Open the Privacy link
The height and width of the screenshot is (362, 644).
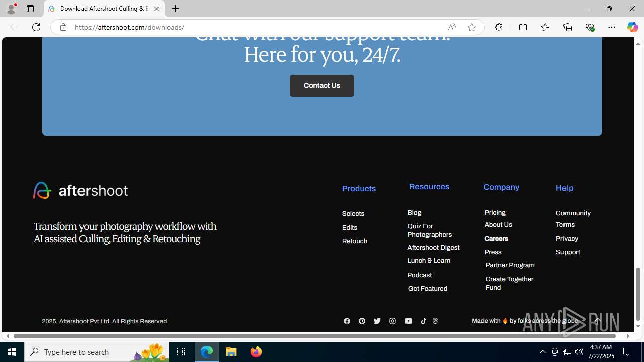point(567,239)
